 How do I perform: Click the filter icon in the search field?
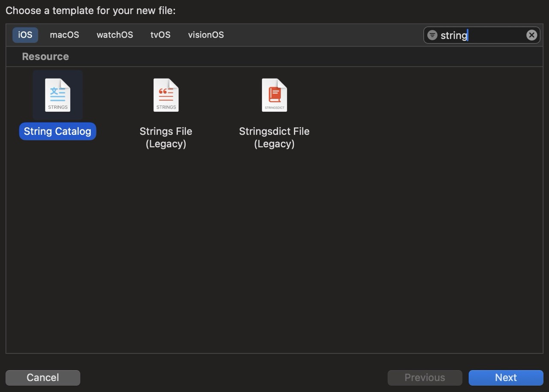tap(432, 35)
